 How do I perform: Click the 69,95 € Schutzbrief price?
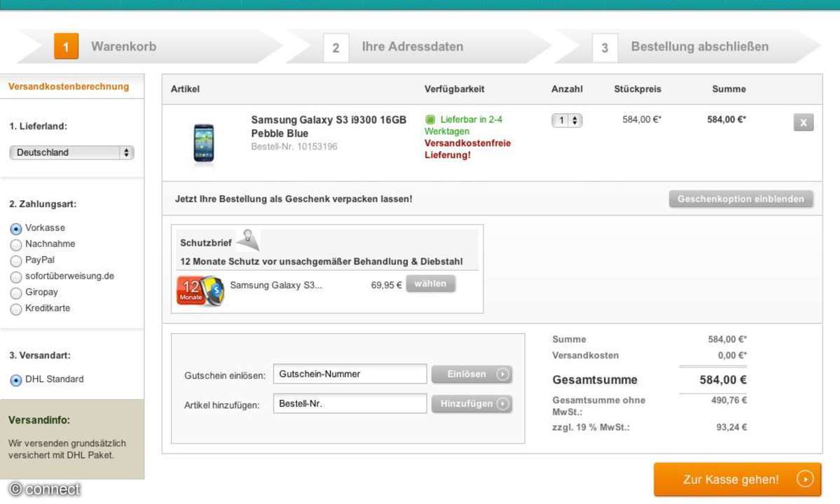[x=386, y=285]
